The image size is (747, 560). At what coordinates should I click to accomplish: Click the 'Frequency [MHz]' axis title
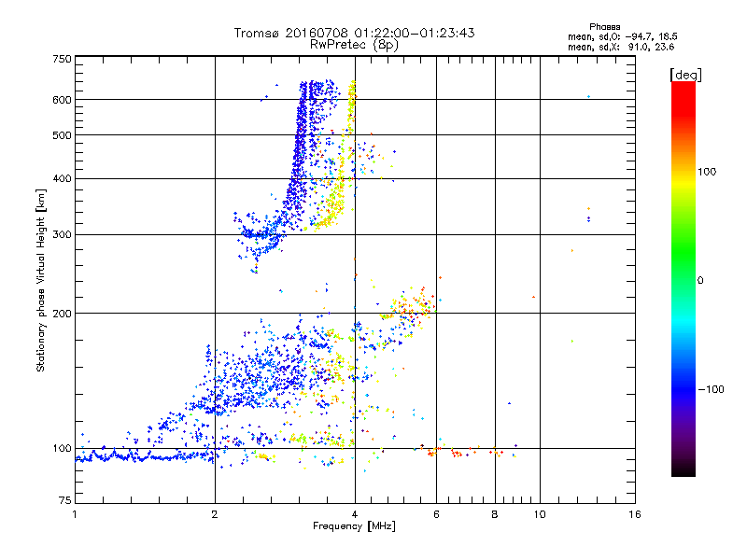[354, 526]
